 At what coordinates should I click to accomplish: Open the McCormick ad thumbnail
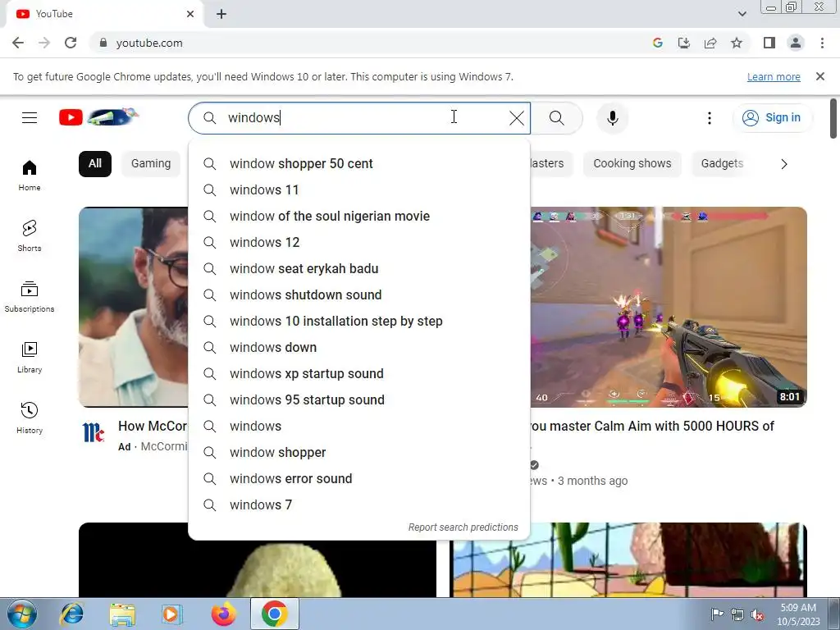(134, 307)
